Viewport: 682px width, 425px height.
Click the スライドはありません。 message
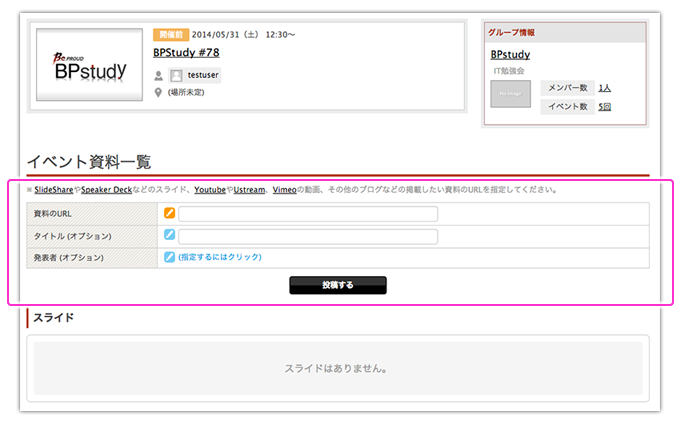coord(336,368)
